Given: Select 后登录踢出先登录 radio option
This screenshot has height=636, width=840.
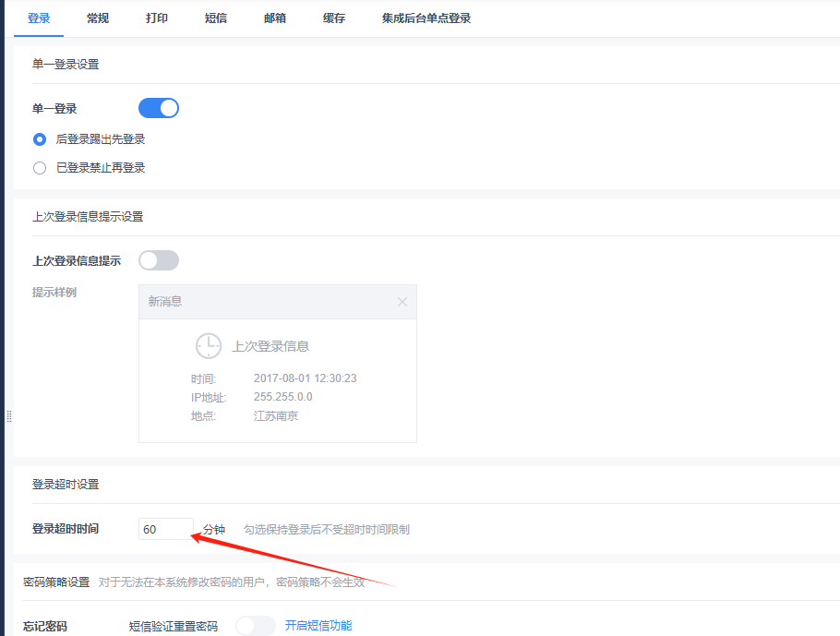Looking at the screenshot, I should (x=40, y=139).
